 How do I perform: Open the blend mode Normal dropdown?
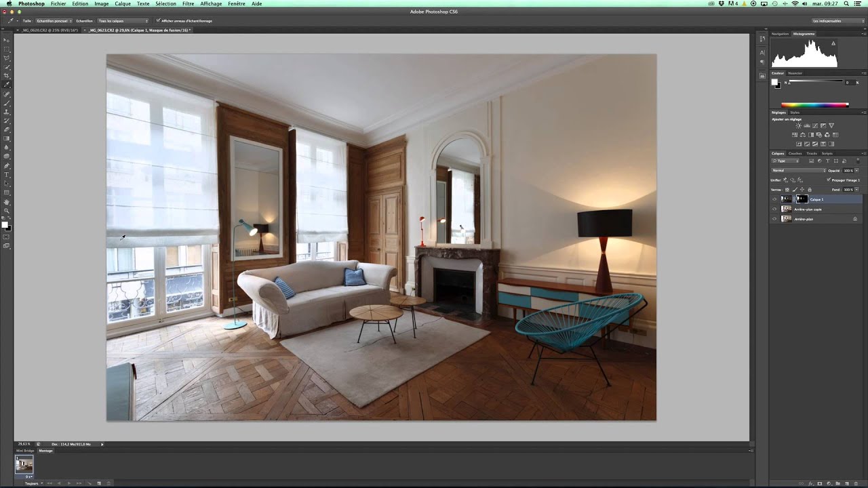(799, 171)
